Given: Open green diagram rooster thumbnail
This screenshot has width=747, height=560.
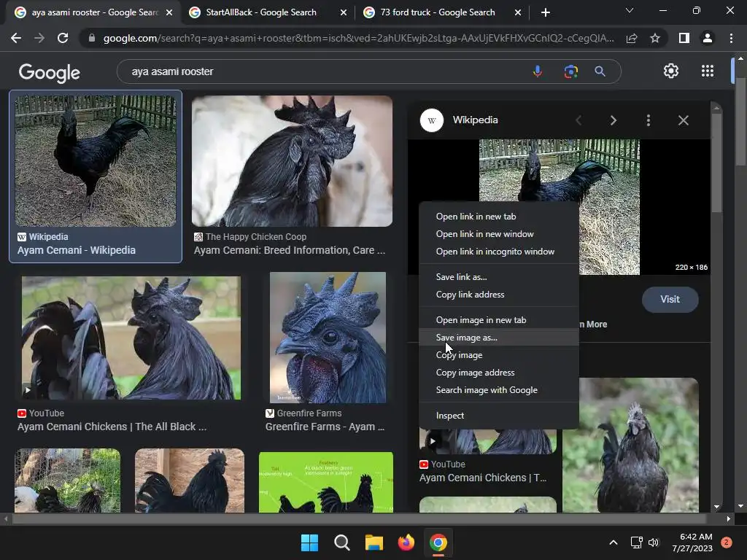Looking at the screenshot, I should 326,482.
